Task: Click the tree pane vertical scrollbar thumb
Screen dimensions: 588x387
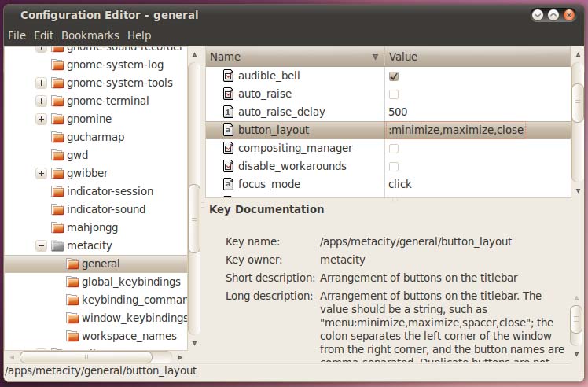Action: click(x=194, y=219)
